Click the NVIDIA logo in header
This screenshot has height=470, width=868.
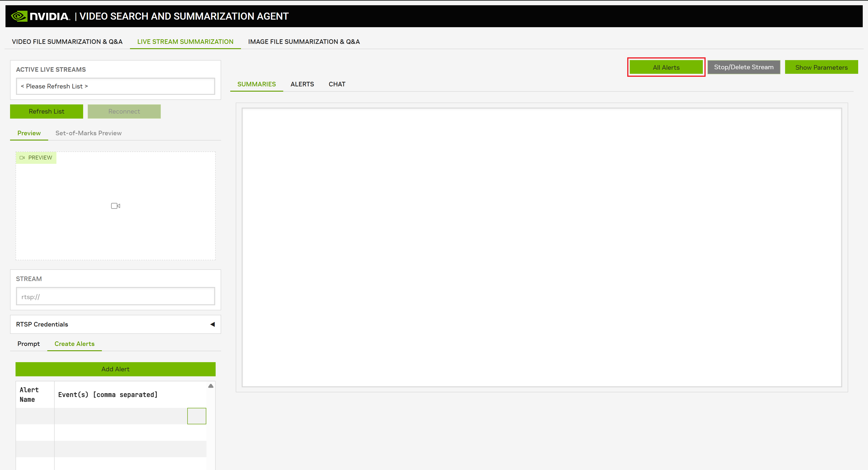pos(40,16)
